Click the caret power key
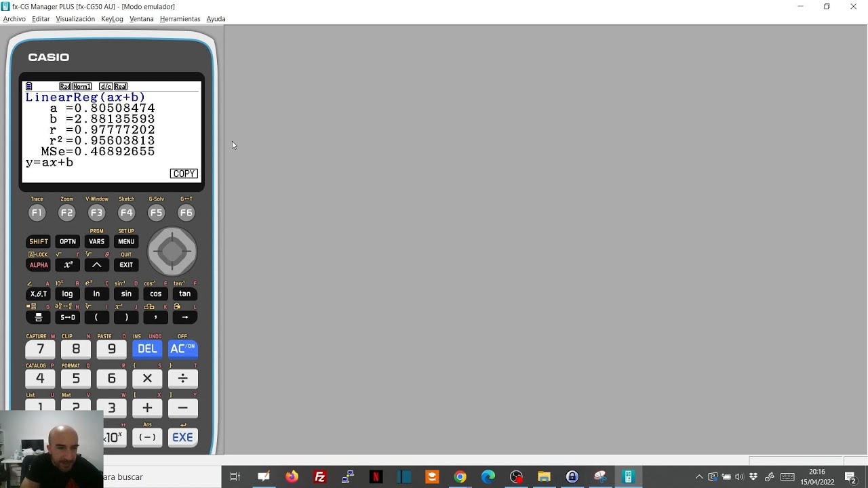 (x=97, y=265)
